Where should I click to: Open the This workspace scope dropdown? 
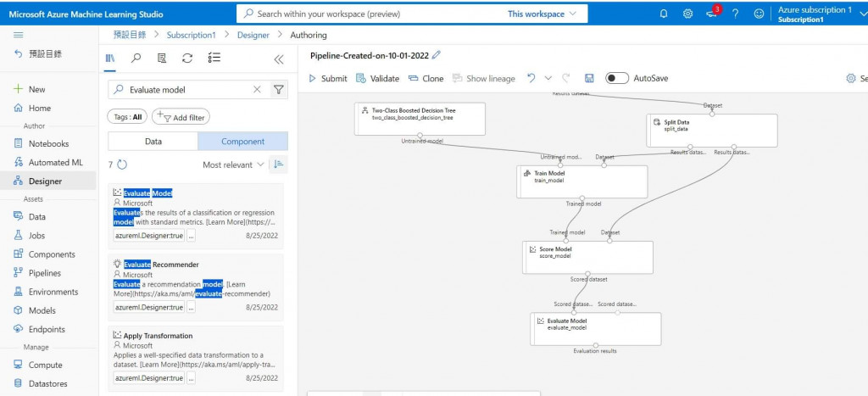[x=542, y=14]
